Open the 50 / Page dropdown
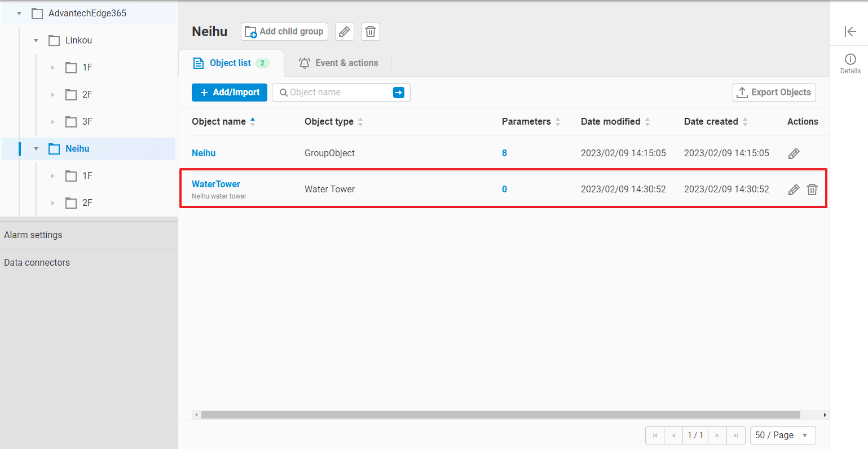868x449 pixels. click(782, 435)
